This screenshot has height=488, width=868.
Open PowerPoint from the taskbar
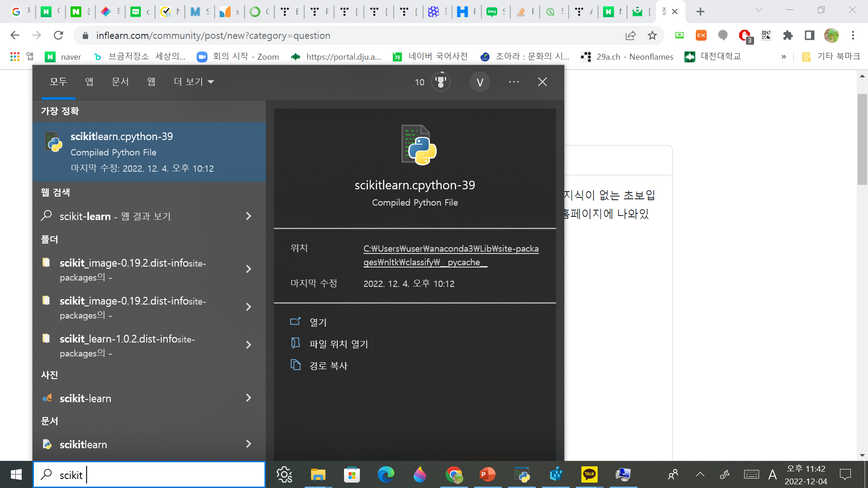pos(487,474)
